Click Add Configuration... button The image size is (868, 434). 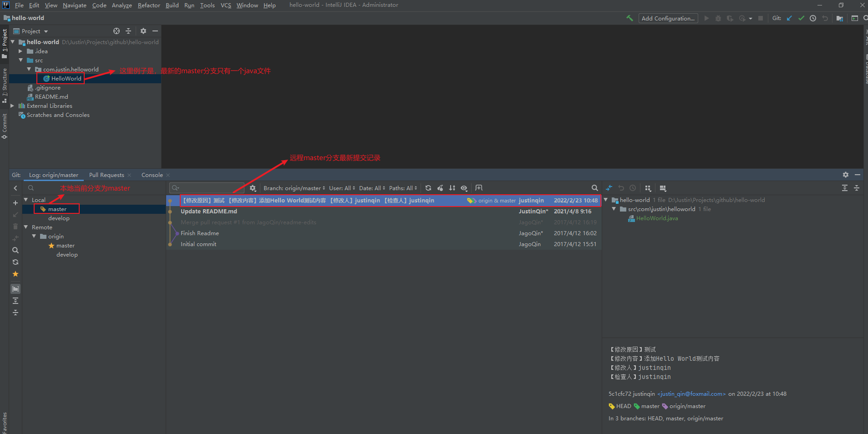pyautogui.click(x=668, y=18)
